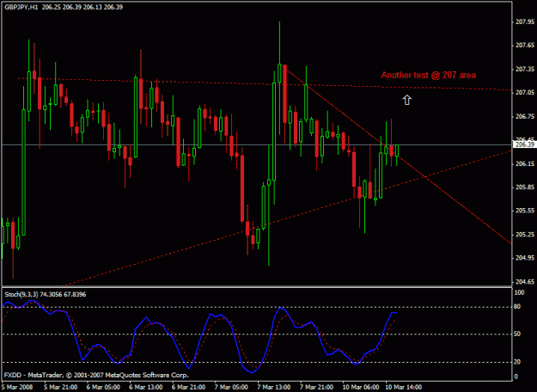Click the '7 Mar 05:00' time label
Image resolution: width=537 pixels, height=392 pixels.
(232, 387)
